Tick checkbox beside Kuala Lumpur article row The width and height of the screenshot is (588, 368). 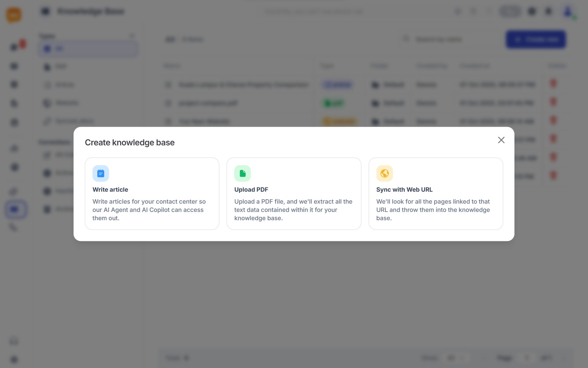tap(168, 85)
